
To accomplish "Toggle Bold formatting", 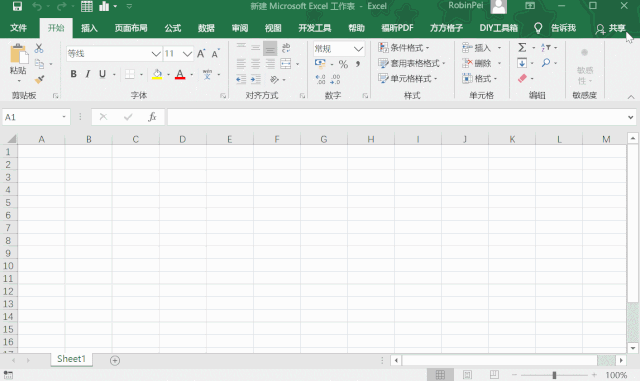I will coord(73,74).
